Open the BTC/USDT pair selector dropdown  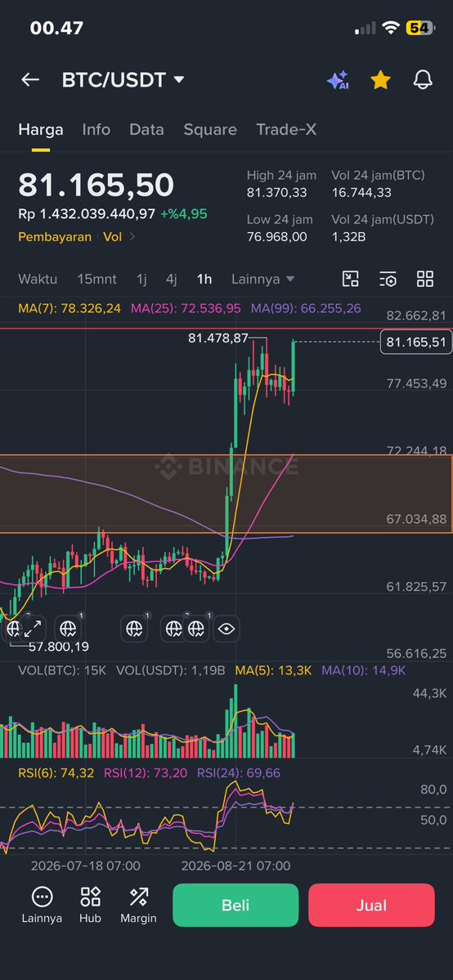(x=123, y=80)
